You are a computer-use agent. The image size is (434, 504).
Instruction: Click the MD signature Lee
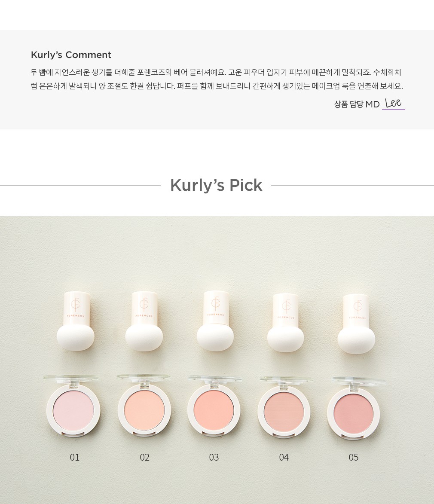point(394,104)
